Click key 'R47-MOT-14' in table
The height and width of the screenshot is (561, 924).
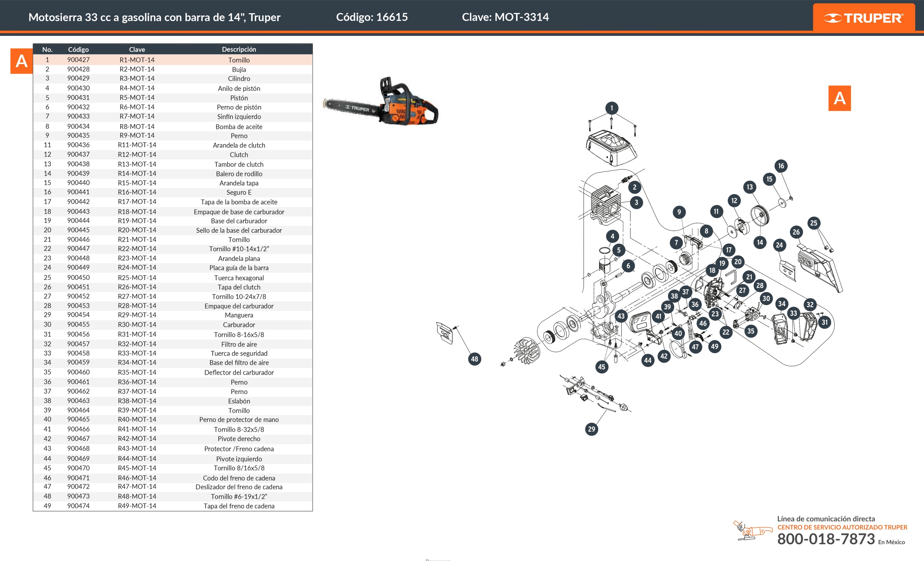pos(137,486)
